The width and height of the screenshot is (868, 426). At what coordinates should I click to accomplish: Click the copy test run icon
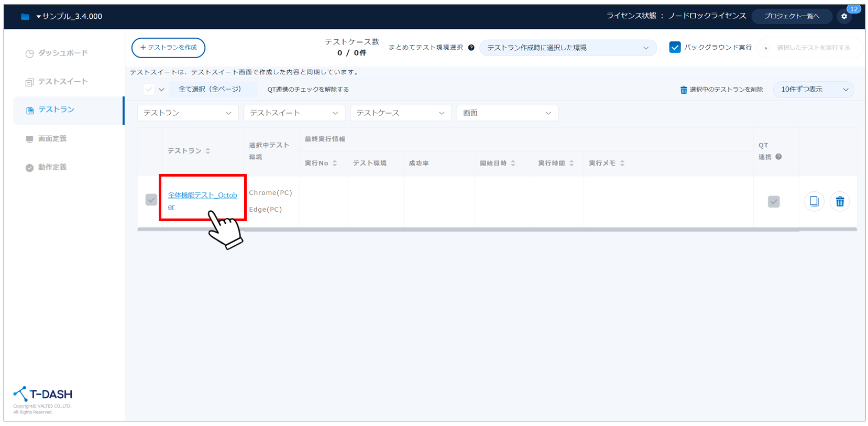814,201
